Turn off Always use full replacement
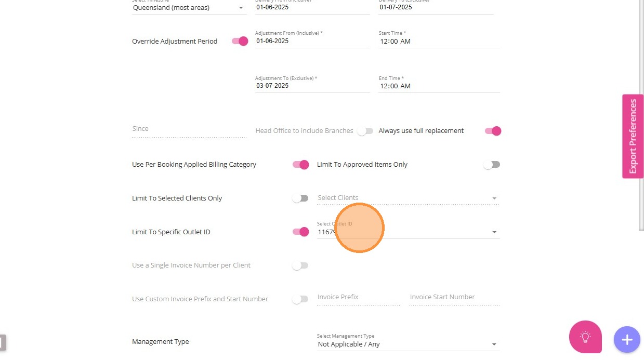 (x=493, y=131)
